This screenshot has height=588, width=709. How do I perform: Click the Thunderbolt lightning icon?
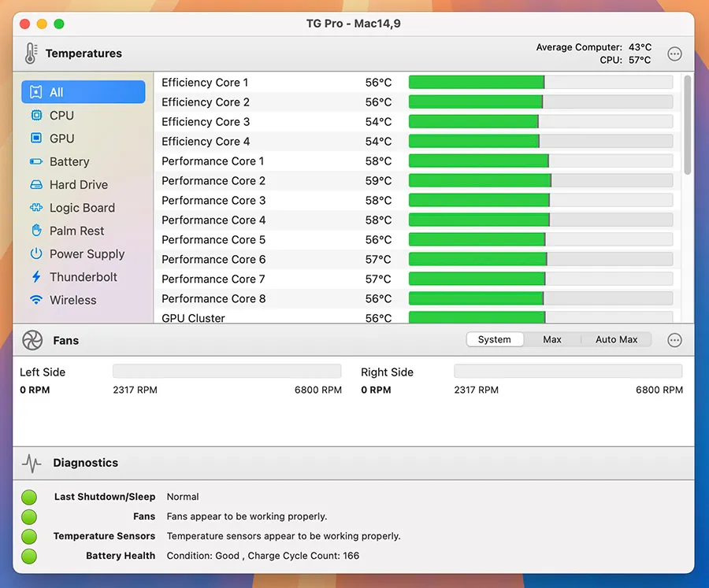tap(36, 277)
